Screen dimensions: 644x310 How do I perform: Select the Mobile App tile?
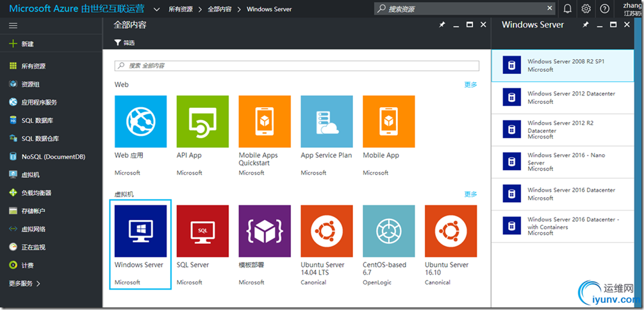coord(388,136)
